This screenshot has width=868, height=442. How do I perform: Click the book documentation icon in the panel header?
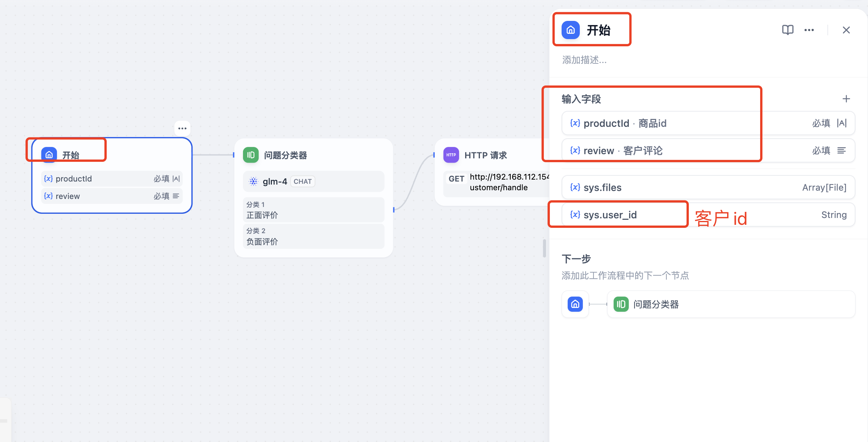[x=788, y=30]
